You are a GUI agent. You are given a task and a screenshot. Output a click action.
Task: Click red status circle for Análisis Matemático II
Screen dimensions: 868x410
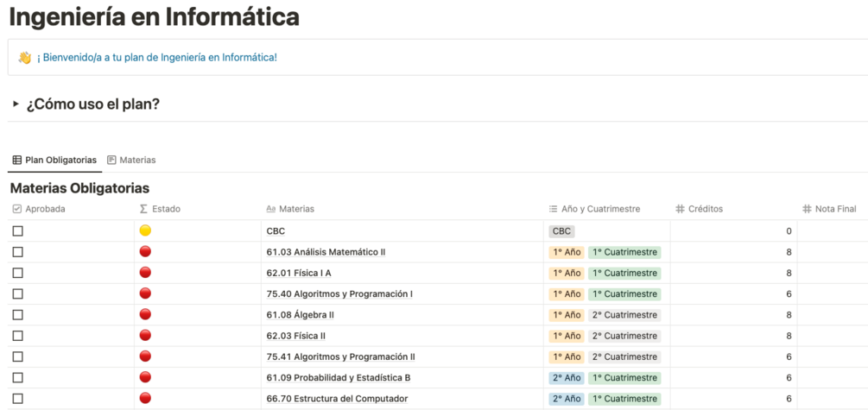(145, 252)
